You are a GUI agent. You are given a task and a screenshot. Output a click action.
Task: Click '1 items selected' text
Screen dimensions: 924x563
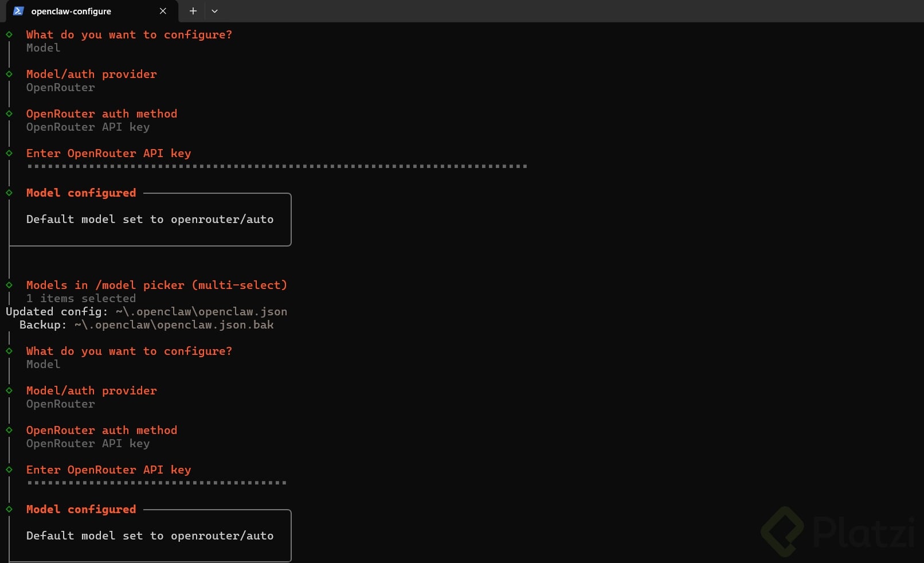coord(81,299)
